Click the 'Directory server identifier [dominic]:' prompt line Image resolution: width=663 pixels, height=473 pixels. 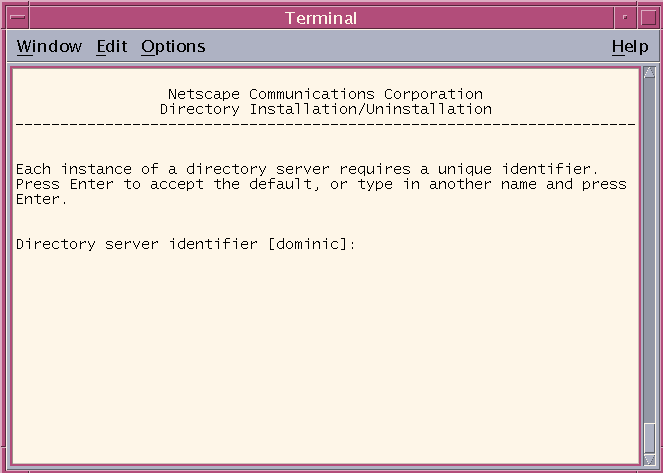click(x=186, y=244)
